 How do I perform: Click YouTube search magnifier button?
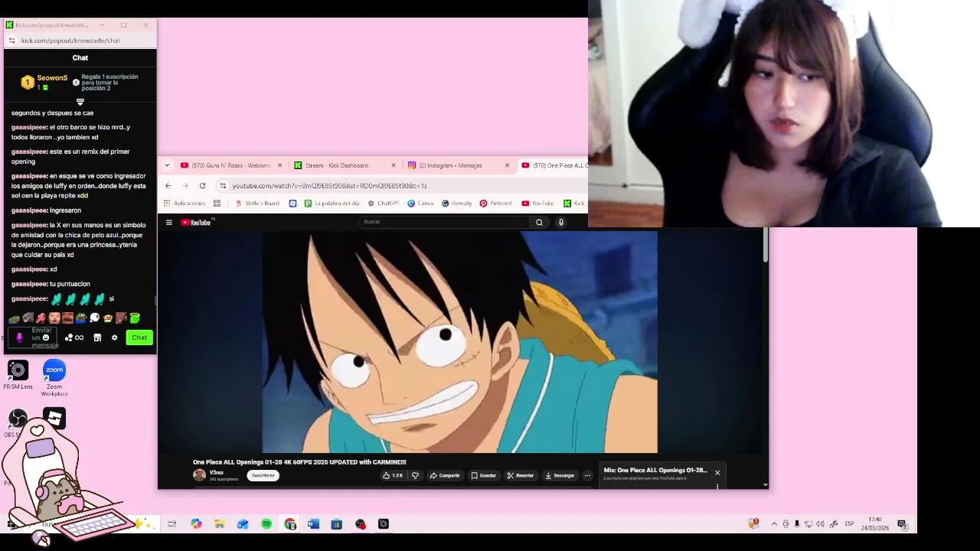click(x=539, y=222)
